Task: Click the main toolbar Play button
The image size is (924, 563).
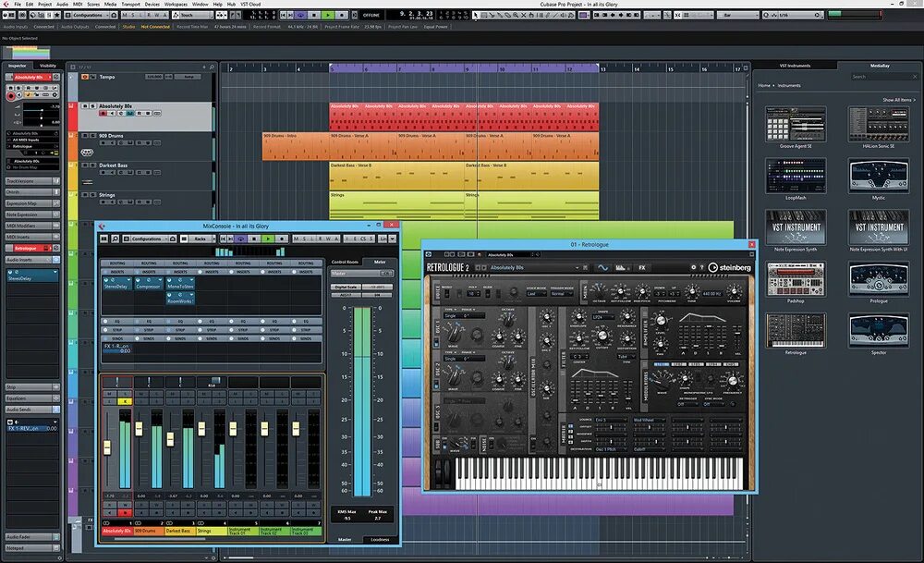Action: 328,15
